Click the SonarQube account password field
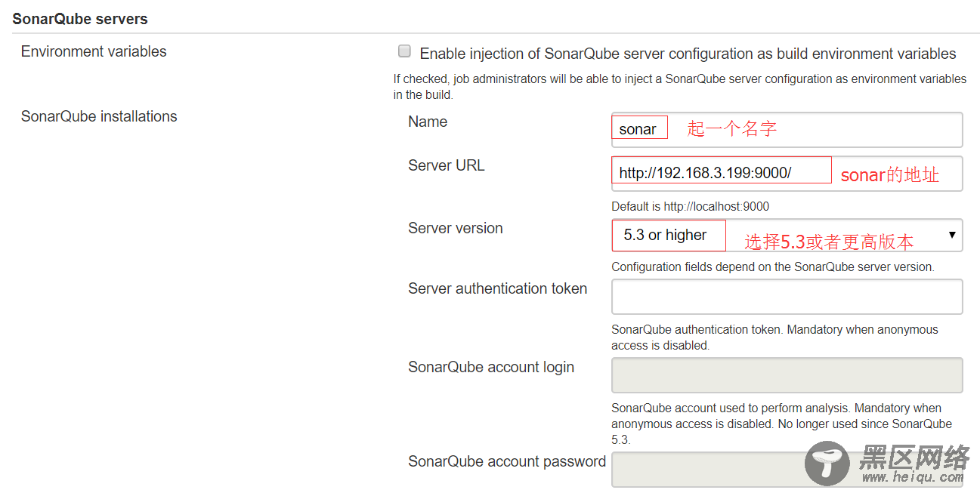Viewport: 980px width, 490px height. [x=787, y=470]
